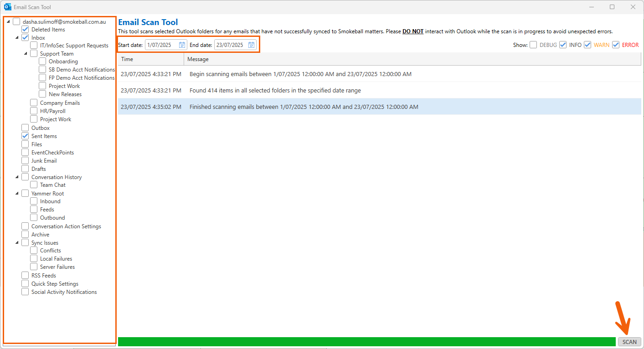Viewport: 644px width, 349px height.
Task: Select the EventCheckPoints folder label
Action: (x=52, y=153)
